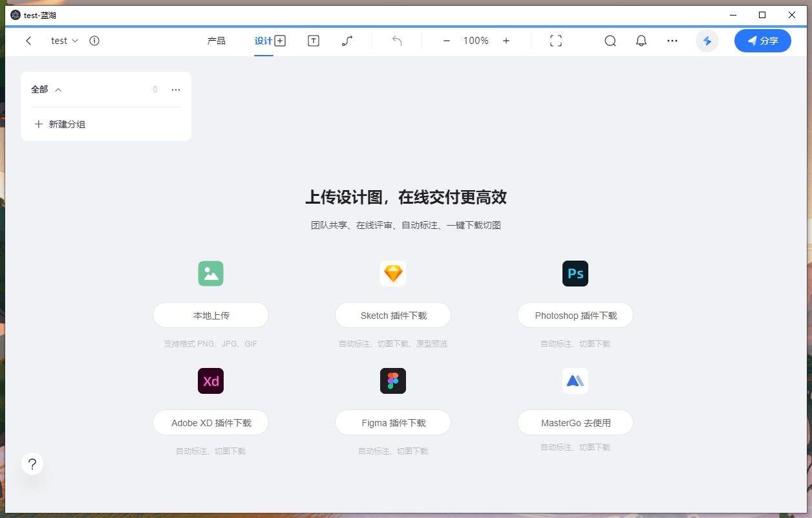Open notifications bell icon
812x518 pixels.
[641, 41]
